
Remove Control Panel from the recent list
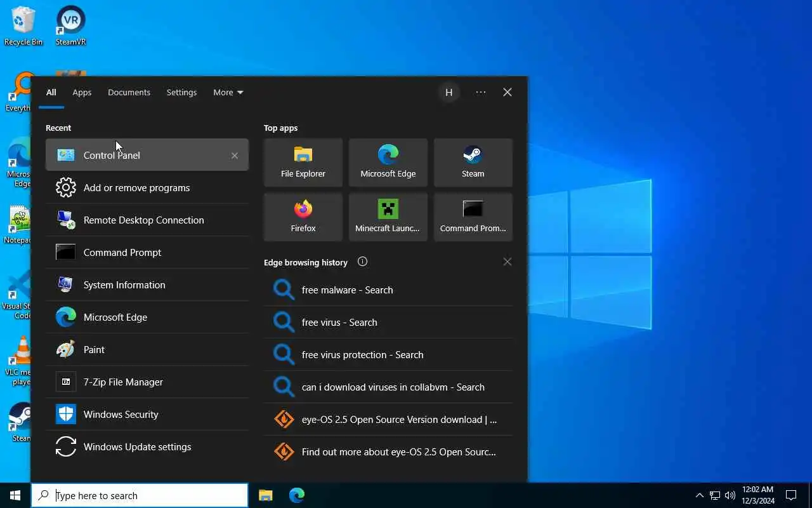pyautogui.click(x=235, y=156)
